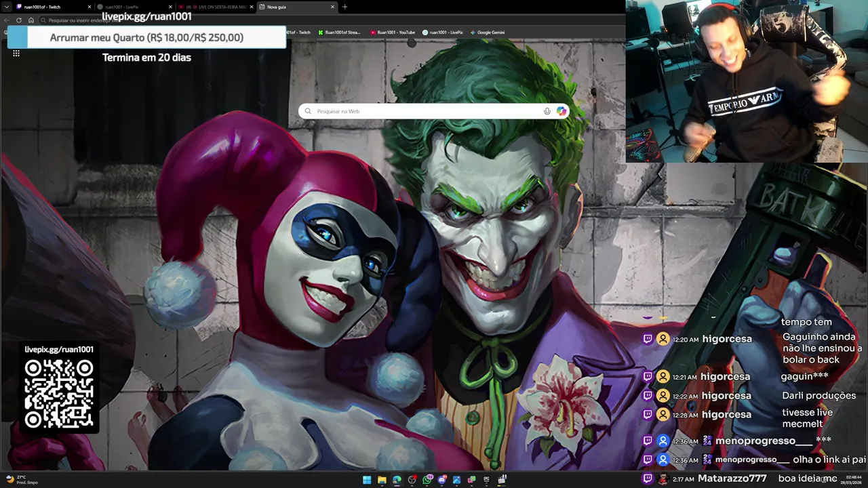Switch to the LIVE ON SEXTA-FEIRA tab
The image size is (868, 488).
(x=214, y=7)
